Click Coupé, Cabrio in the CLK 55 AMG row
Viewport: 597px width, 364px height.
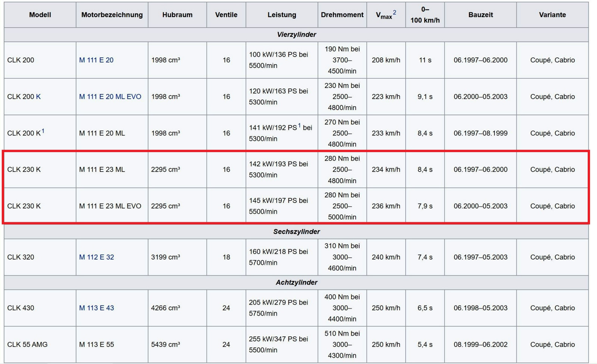552,345
